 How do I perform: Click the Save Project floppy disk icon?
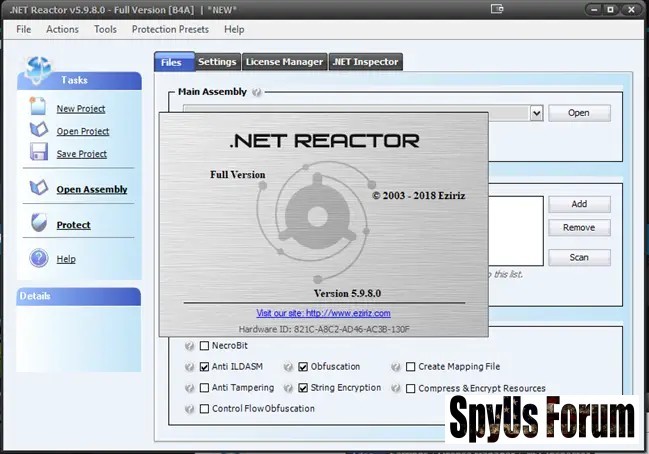click(x=38, y=153)
